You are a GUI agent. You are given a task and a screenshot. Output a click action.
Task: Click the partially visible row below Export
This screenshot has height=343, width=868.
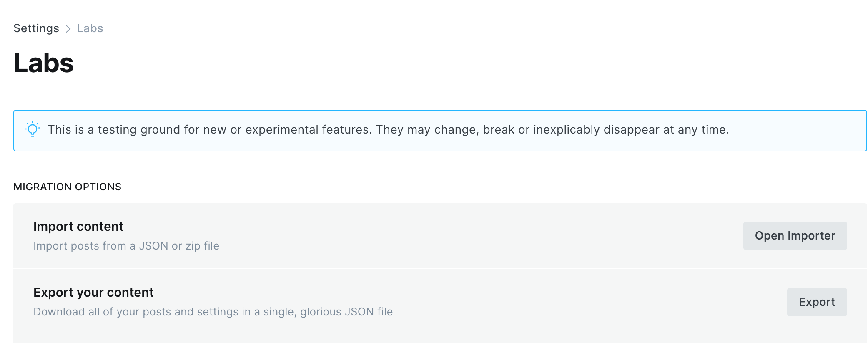click(440, 339)
